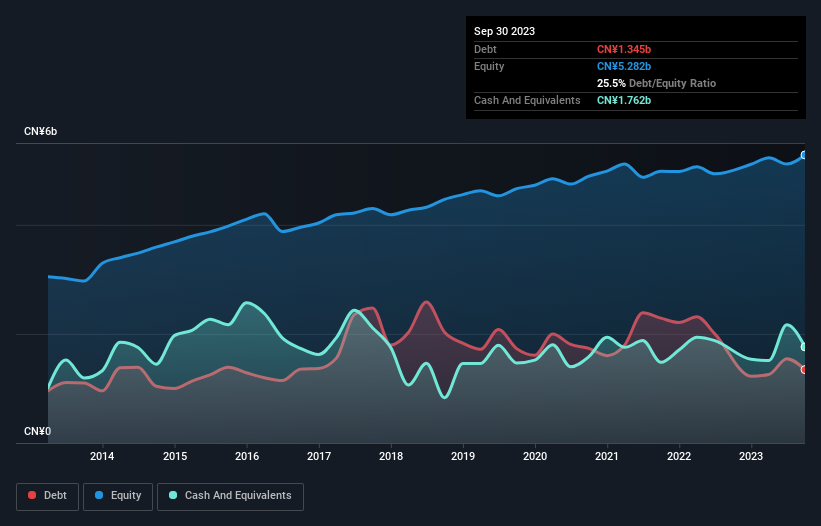
Task: Click the teal Cash endpoint marker on the chart
Action: (x=804, y=347)
